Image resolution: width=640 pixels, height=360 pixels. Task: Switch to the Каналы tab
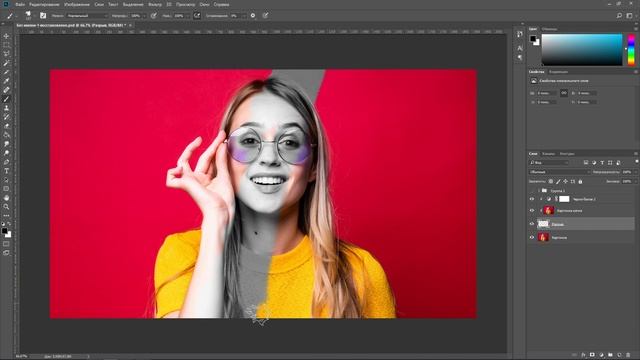coord(548,154)
